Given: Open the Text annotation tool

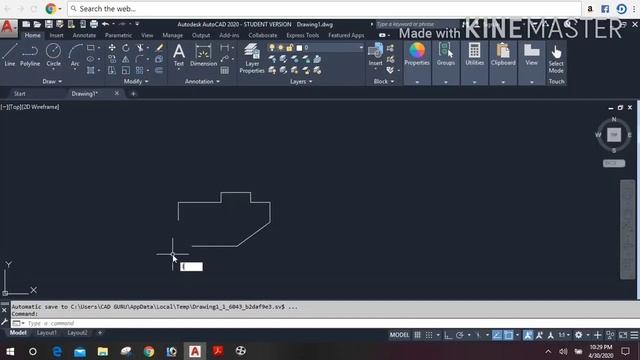Looking at the screenshot, I should point(179,55).
